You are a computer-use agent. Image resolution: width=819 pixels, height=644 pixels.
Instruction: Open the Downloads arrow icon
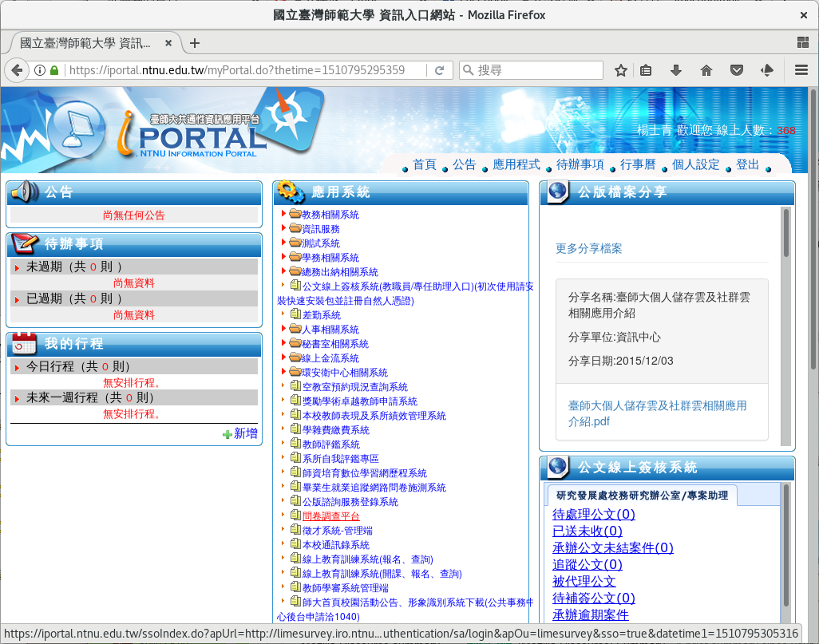click(x=676, y=70)
